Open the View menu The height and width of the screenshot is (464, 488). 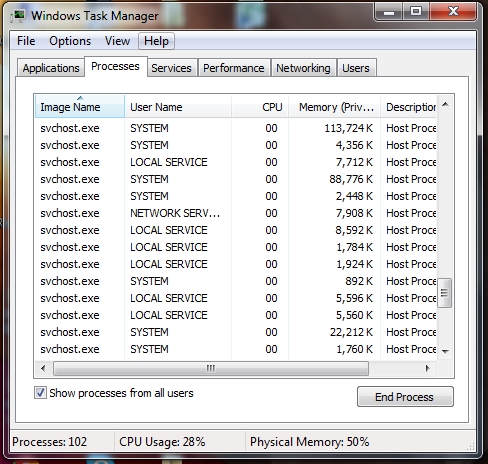117,41
